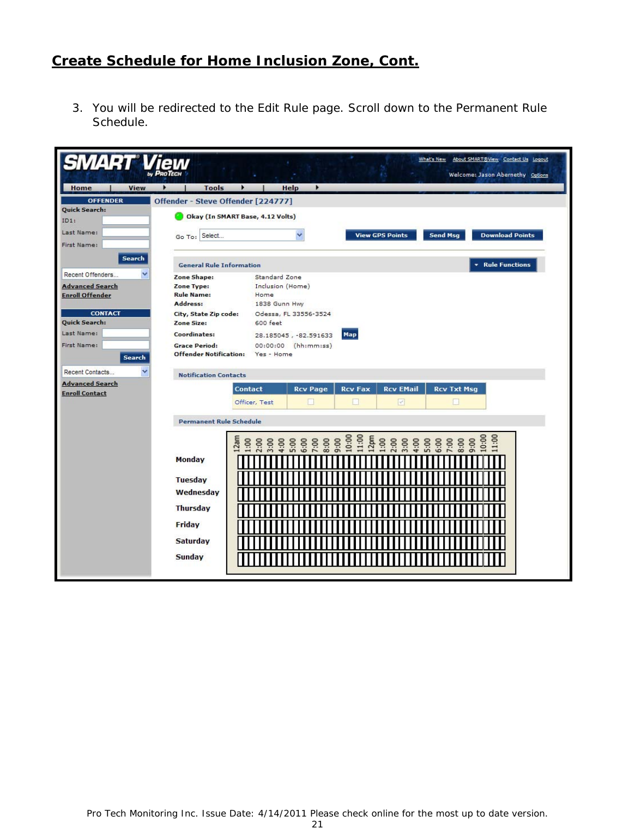The image size is (635, 840).
Task: Open offender Advanced Search link
Action: (x=90, y=286)
